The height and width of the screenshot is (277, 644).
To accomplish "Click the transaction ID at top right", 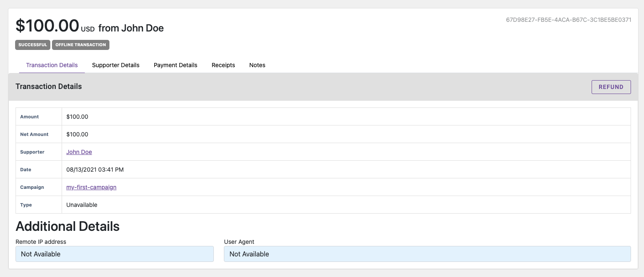I will 569,20.
